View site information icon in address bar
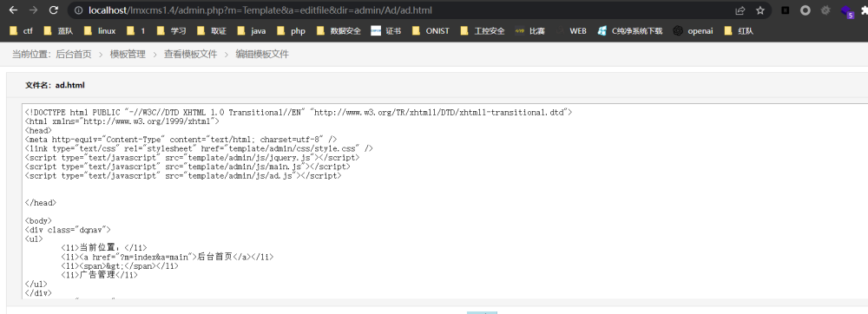Viewport: 868px width, 314px height. (x=79, y=10)
